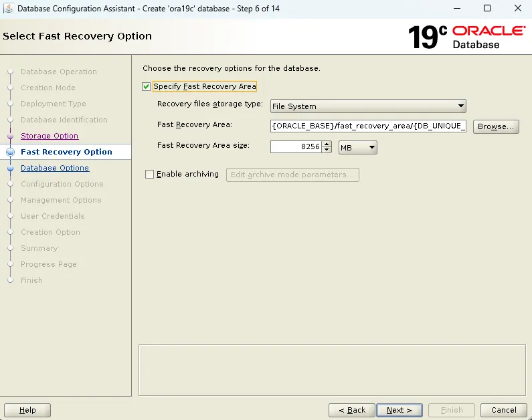Viewport: 532px width, 420px height.
Task: Open Recovery files storage type dropdown
Action: [x=368, y=106]
